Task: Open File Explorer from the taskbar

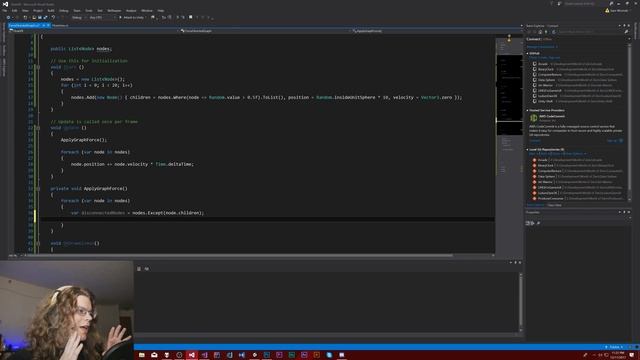Action: [141, 355]
